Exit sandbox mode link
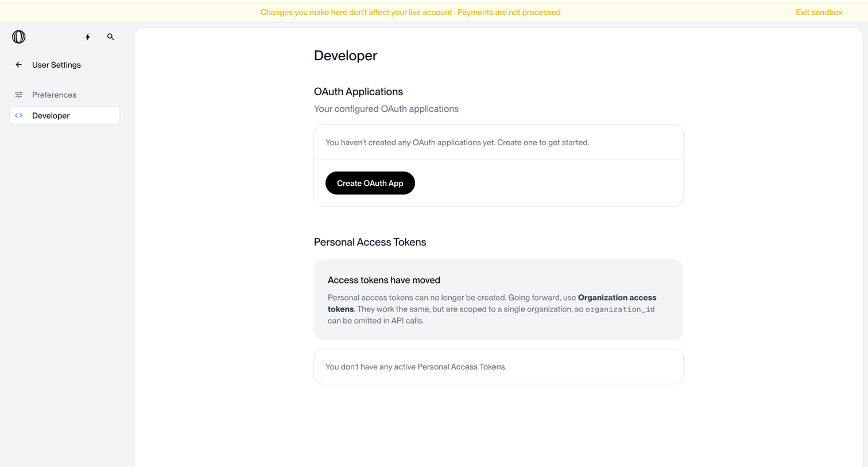This screenshot has height=467, width=868. point(819,12)
